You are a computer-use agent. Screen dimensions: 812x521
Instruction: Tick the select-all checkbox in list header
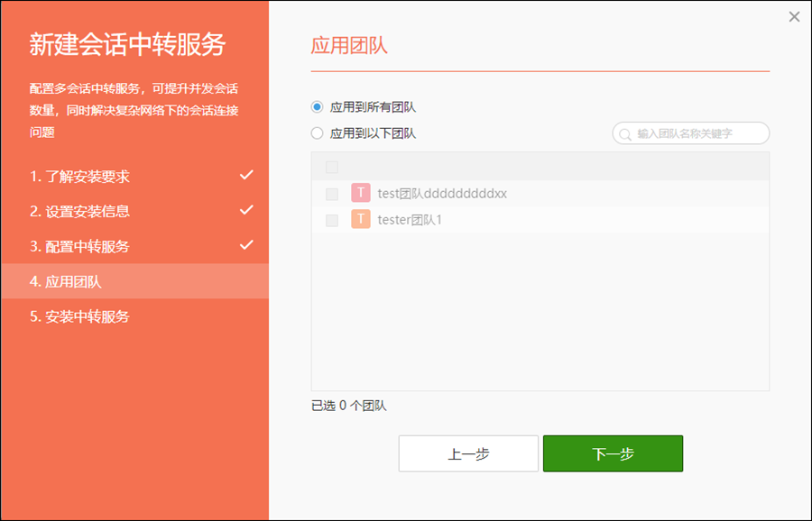332,167
